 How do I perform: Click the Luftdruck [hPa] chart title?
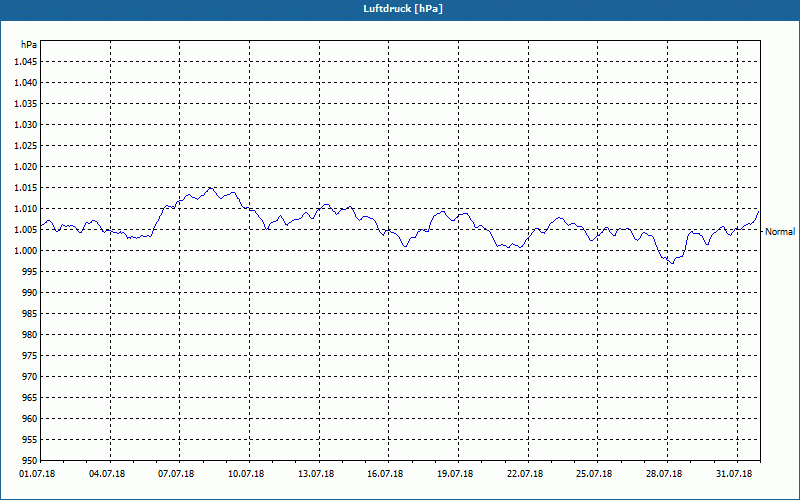403,9
